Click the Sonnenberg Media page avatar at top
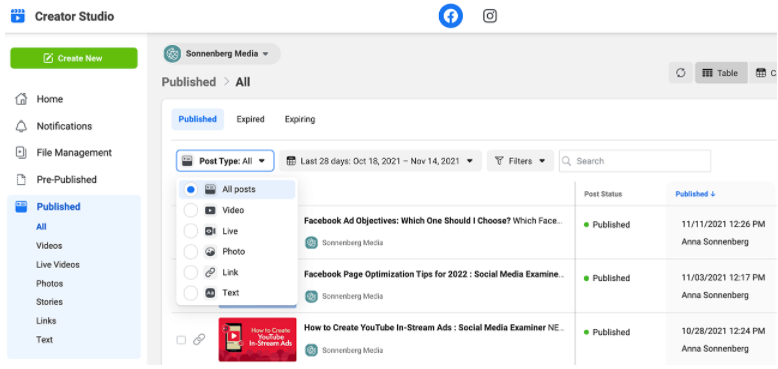This screenshot has width=778, height=369. [x=173, y=54]
